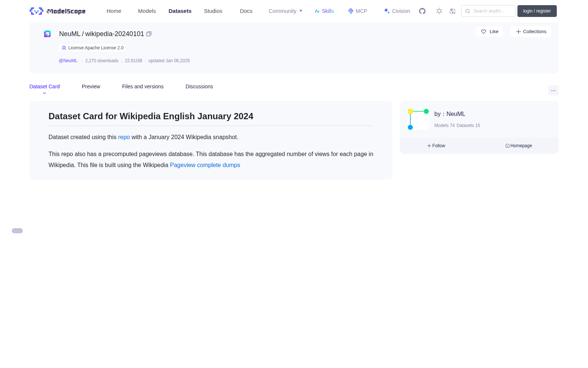Click Models 74 count

coord(444,125)
